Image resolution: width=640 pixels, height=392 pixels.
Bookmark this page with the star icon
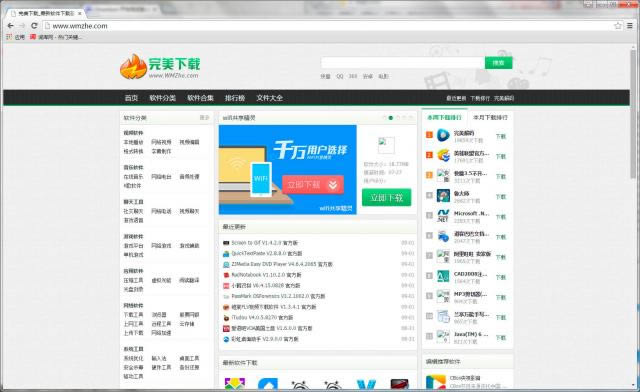[618, 26]
